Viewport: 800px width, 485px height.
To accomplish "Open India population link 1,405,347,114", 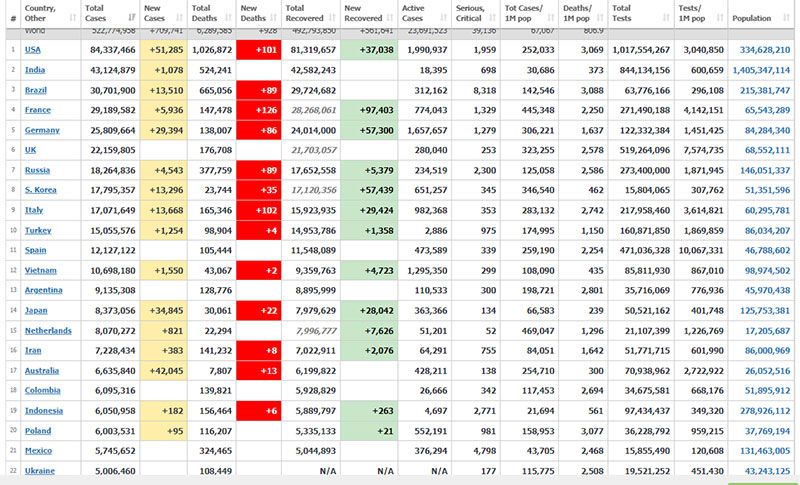I will click(761, 70).
